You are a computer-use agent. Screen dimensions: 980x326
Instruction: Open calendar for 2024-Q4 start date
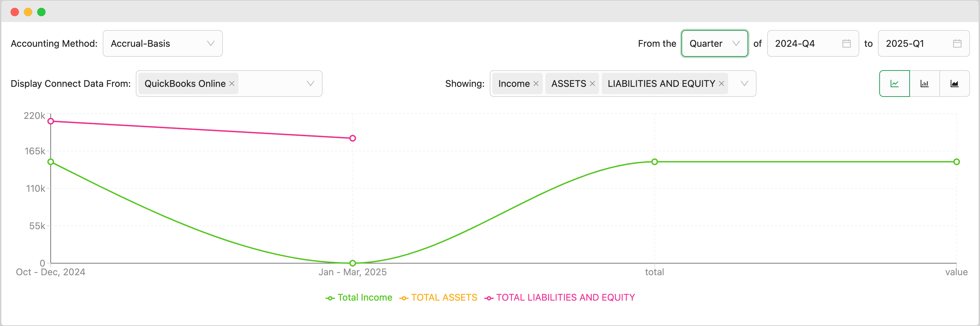pyautogui.click(x=846, y=43)
